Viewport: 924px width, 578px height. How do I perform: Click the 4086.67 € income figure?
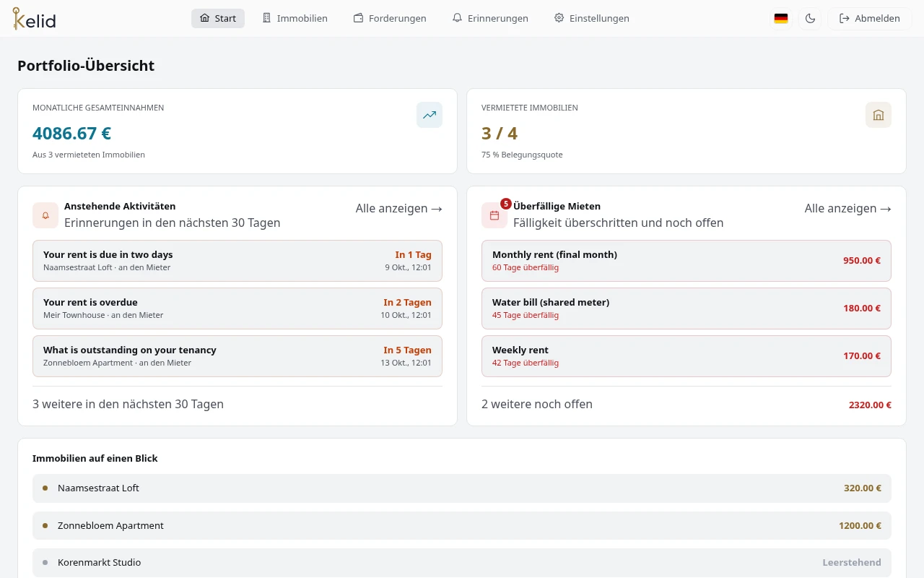71,133
